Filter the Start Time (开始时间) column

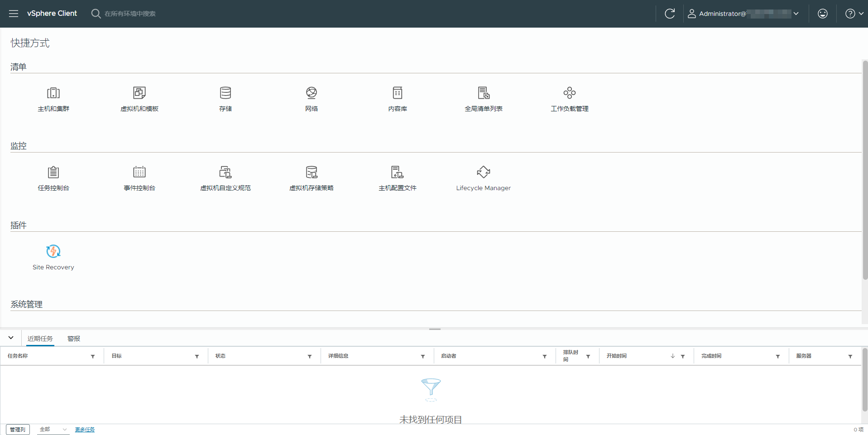tap(683, 357)
